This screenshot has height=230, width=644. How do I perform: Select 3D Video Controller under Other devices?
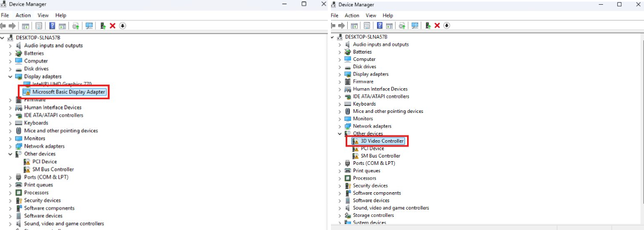[382, 141]
